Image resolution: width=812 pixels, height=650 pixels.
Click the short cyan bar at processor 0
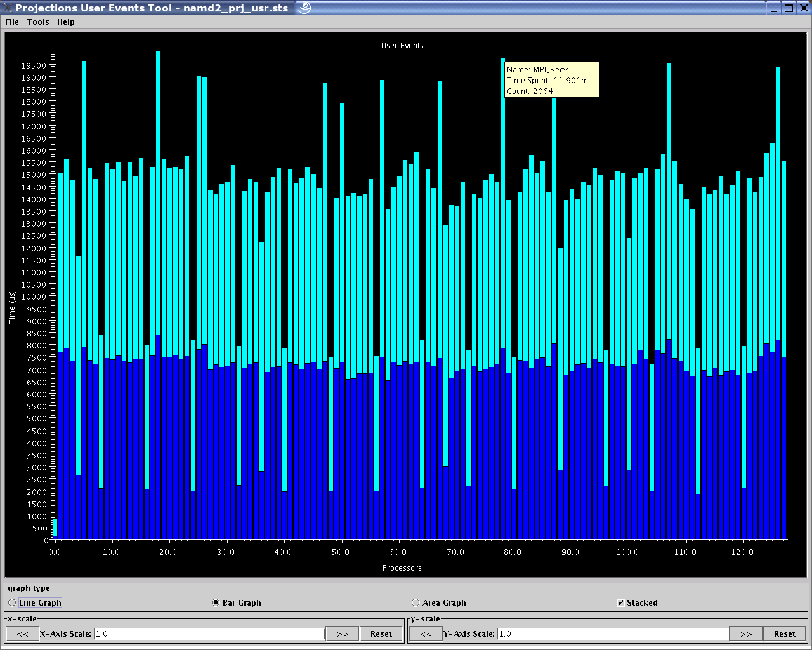55,527
